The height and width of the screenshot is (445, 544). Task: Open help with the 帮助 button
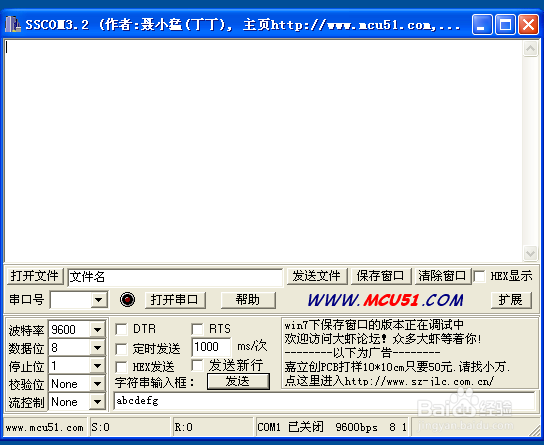click(248, 300)
